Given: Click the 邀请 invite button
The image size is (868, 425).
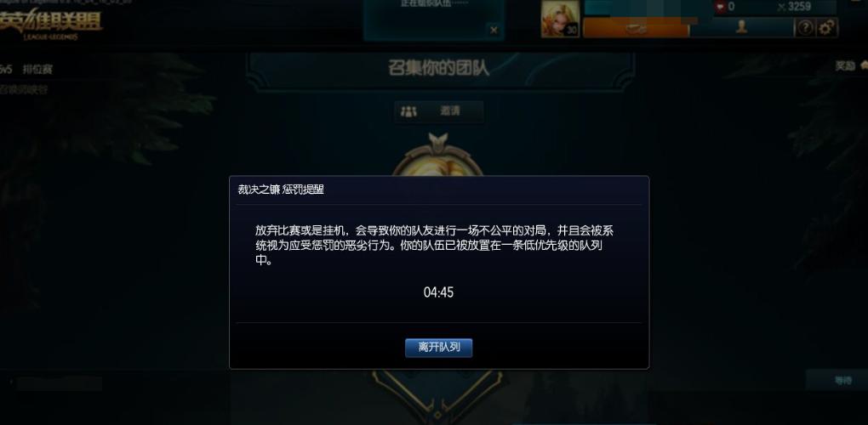Looking at the screenshot, I should tap(438, 111).
